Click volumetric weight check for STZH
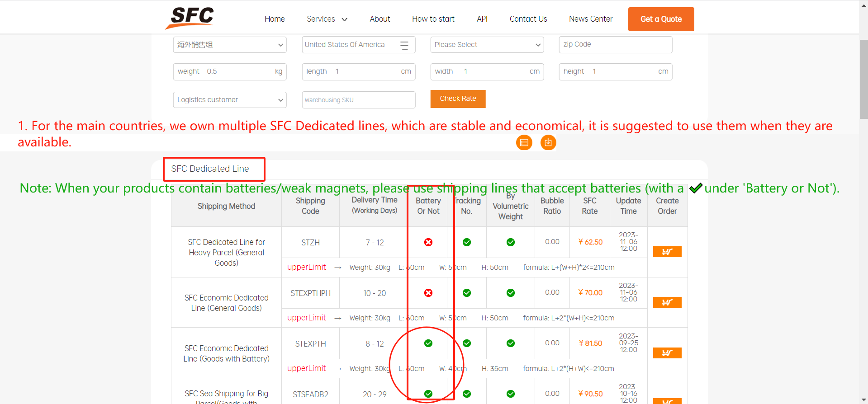Screen dimensions: 868x404 [x=511, y=242]
